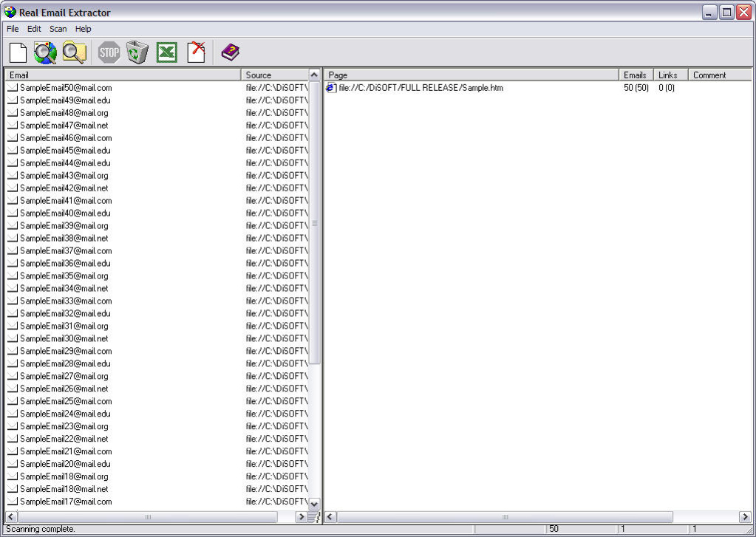Select SampleEmail49@mail.edu in the list
The width and height of the screenshot is (756, 537).
click(x=65, y=100)
